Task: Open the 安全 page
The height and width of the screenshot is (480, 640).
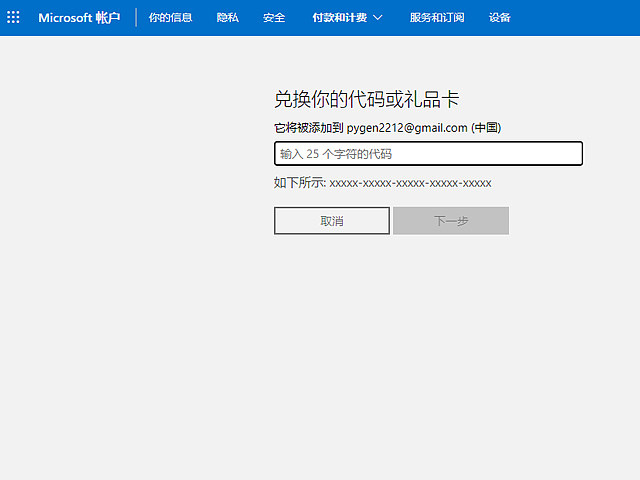Action: 274,18
